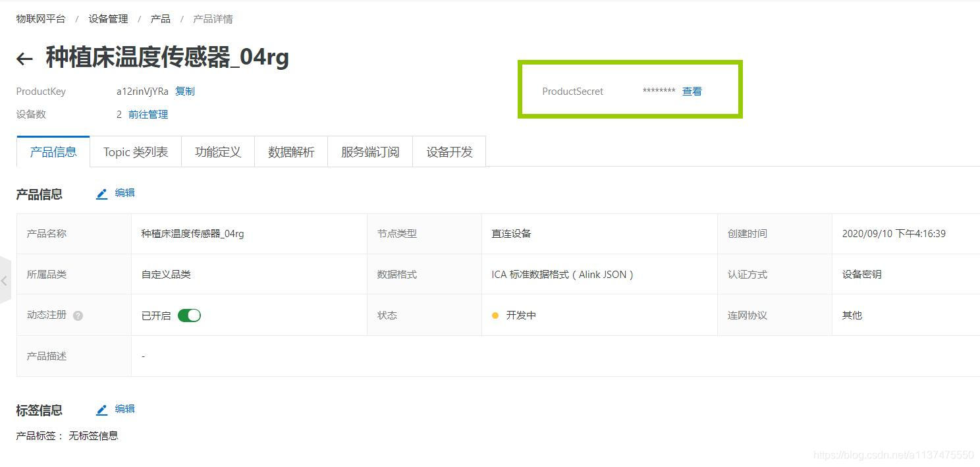Click the ProductSecret label text
Image resolution: width=980 pixels, height=467 pixels.
572,92
